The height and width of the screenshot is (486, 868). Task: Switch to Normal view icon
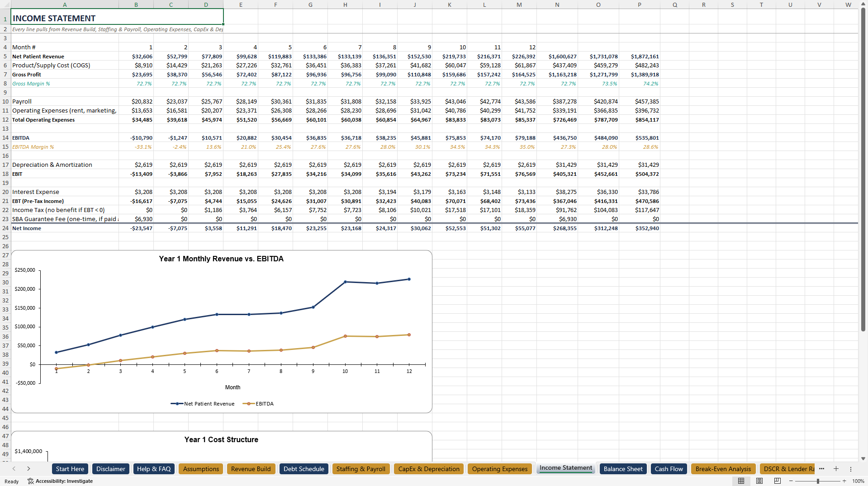(x=741, y=481)
